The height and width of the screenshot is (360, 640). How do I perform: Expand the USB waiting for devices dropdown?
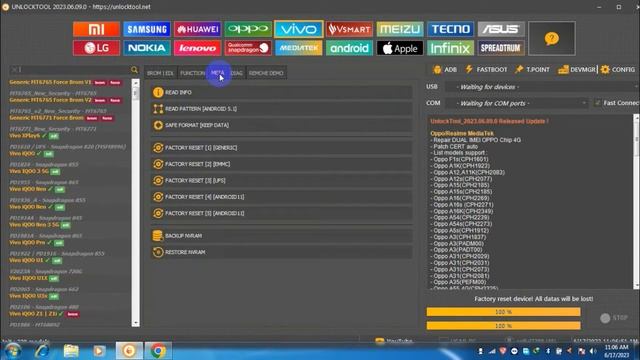[542, 87]
